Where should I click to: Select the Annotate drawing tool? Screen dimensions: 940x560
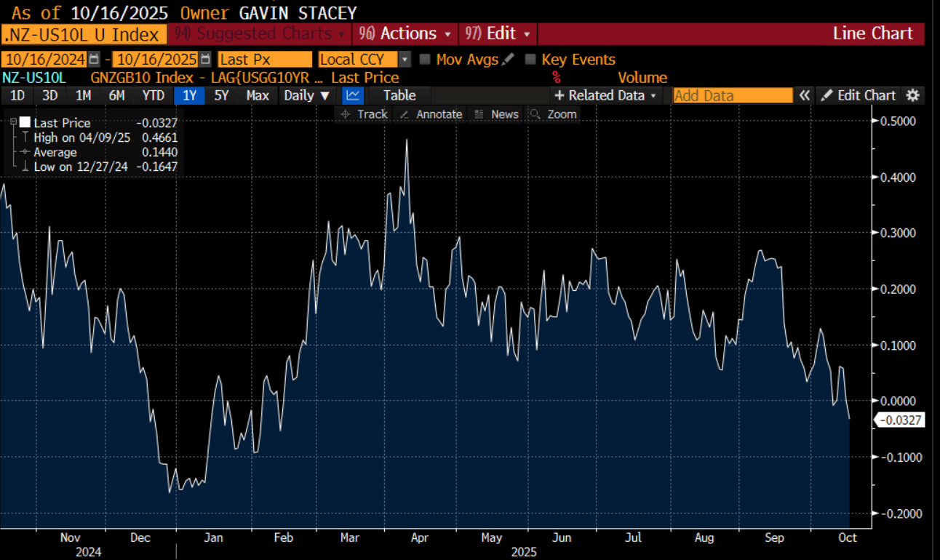point(431,114)
